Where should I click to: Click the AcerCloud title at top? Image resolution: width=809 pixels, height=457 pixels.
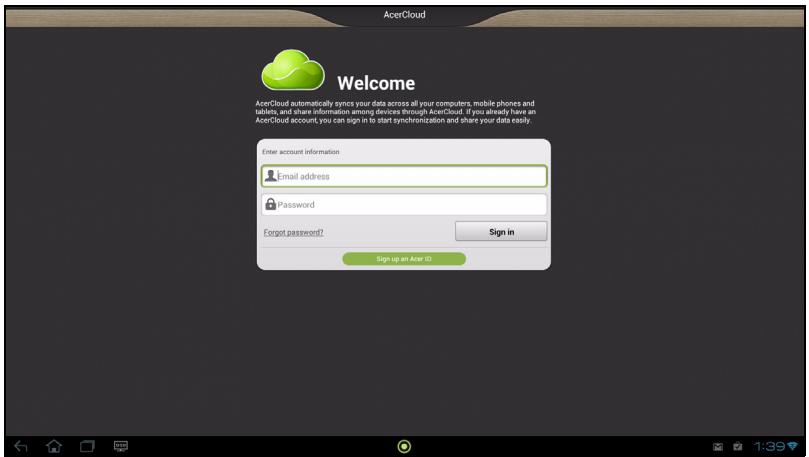(404, 14)
